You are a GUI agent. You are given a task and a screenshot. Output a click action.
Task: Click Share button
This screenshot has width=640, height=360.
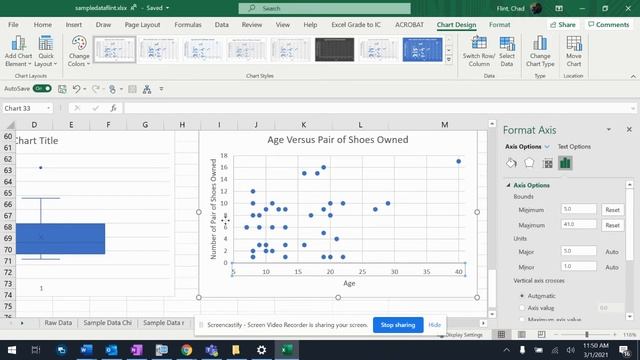[x=562, y=24]
